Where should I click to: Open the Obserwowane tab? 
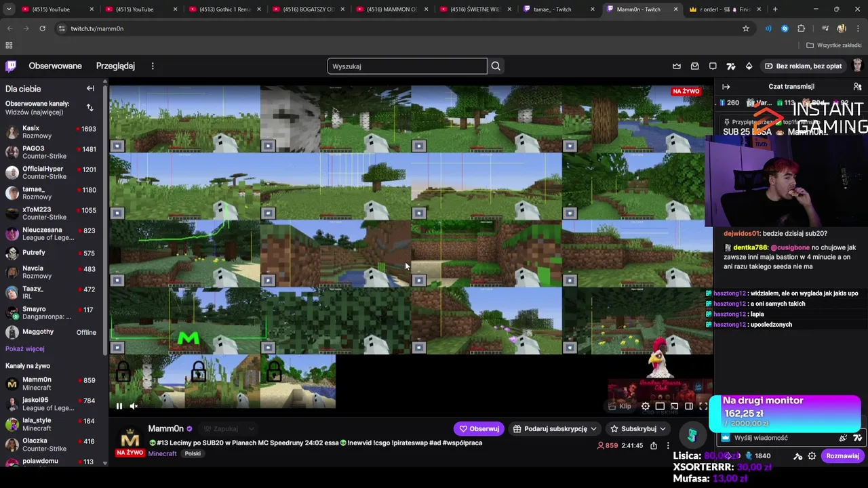click(x=55, y=66)
